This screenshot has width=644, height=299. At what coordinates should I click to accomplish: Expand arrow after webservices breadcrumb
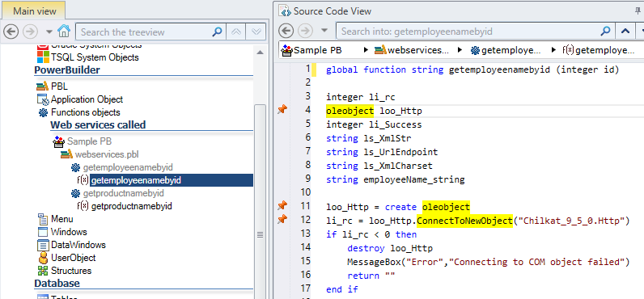pos(460,50)
